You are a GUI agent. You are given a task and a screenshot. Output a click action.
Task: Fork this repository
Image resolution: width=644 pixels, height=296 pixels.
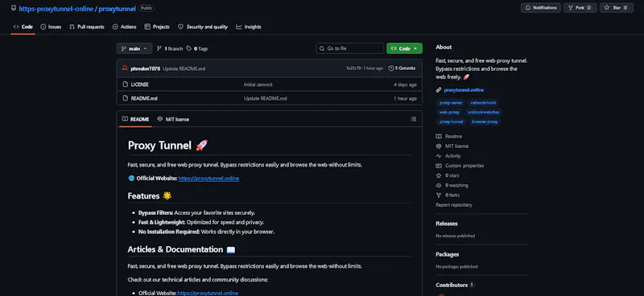[580, 8]
